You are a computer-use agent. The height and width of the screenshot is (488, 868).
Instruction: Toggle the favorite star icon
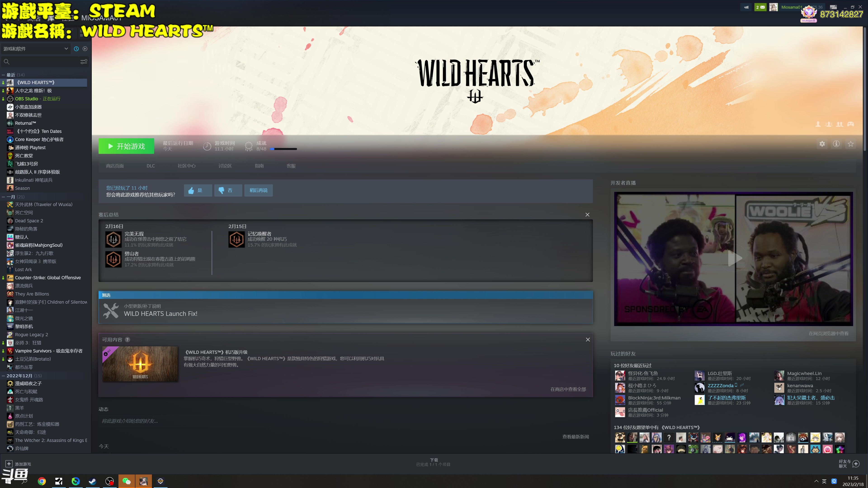tap(850, 144)
